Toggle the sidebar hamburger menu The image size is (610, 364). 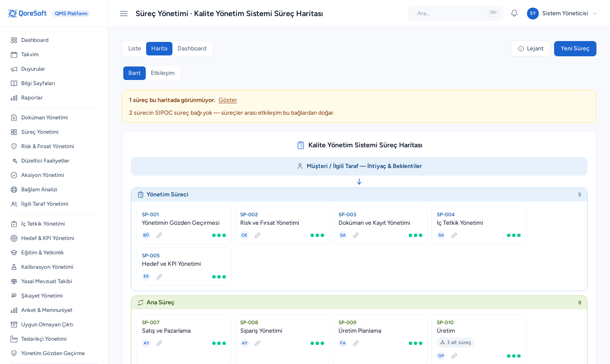click(124, 14)
